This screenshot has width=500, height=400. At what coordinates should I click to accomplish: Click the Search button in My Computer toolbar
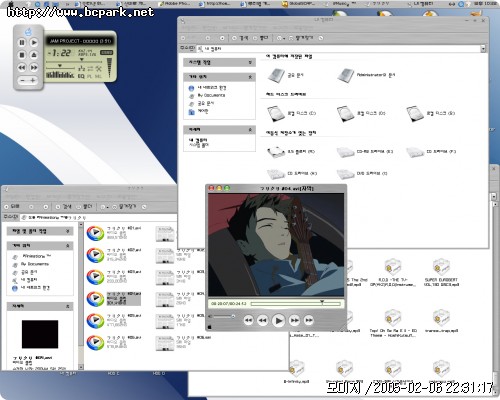tap(240, 38)
